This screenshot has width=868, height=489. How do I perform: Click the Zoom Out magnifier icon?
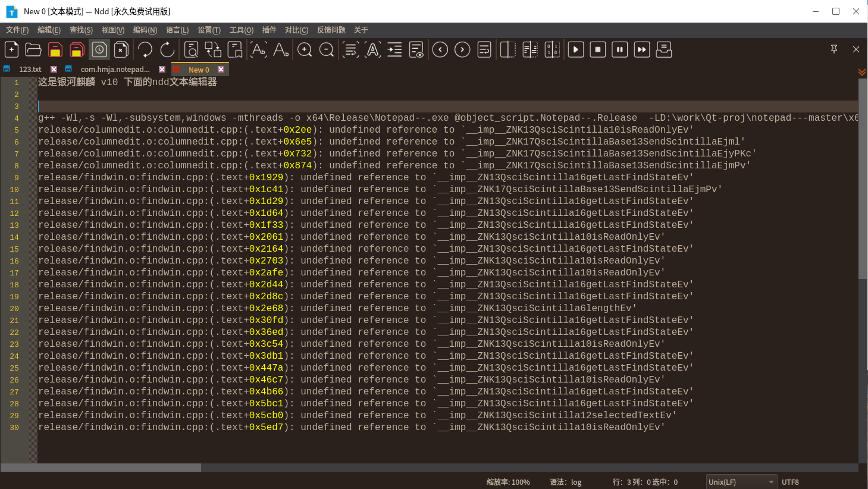pyautogui.click(x=327, y=50)
